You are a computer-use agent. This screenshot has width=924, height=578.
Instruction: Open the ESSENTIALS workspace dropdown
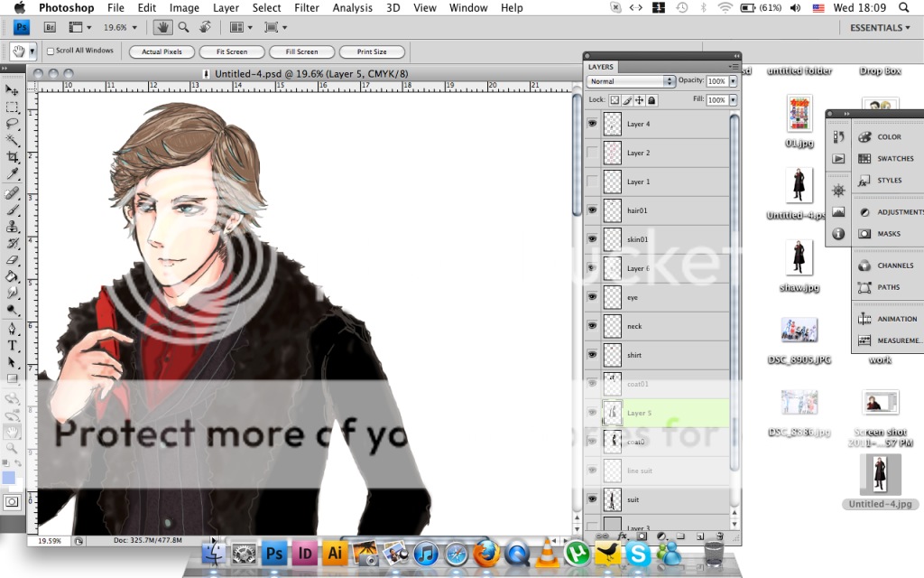880,28
